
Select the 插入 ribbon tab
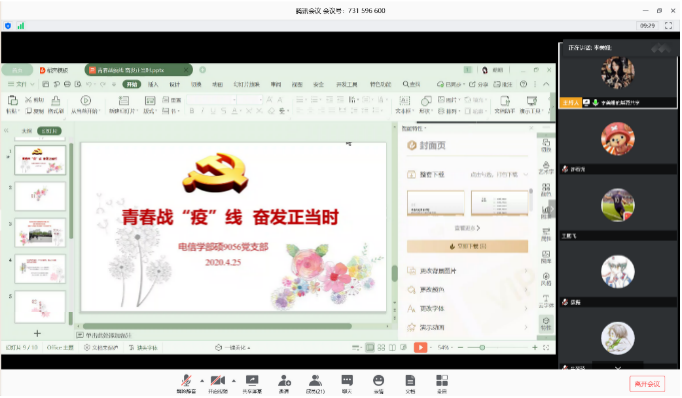coord(153,84)
